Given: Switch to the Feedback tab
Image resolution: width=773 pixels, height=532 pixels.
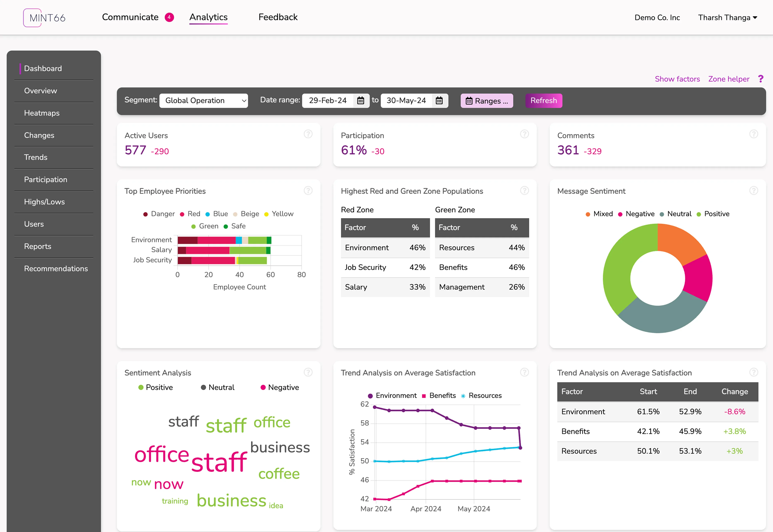Looking at the screenshot, I should (x=278, y=17).
